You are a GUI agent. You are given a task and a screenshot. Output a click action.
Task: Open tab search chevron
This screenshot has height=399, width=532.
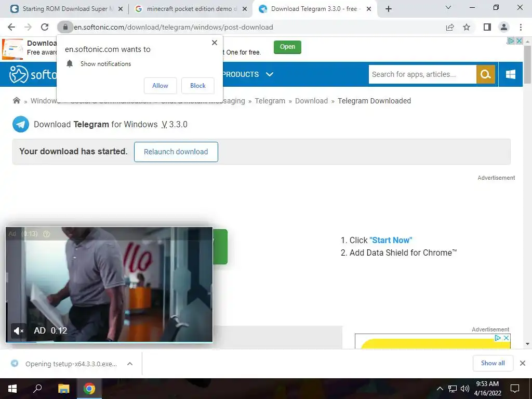448,7
